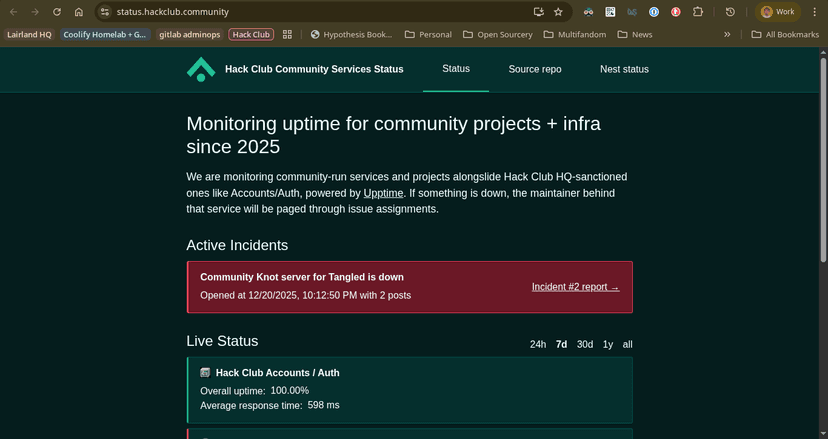Image resolution: width=828 pixels, height=439 pixels.
Task: Reload the page with the refresh icon
Action: pos(56,12)
